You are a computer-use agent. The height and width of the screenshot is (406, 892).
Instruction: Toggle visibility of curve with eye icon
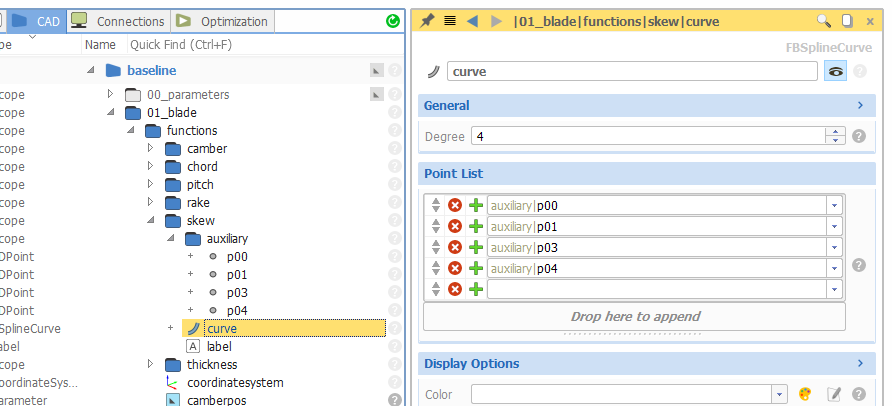point(835,71)
